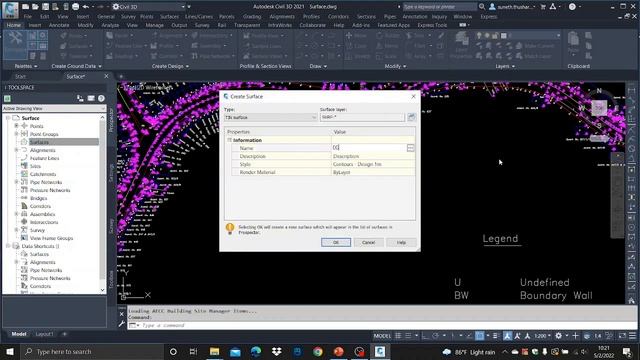Open Google Chrome from the taskbar
The height and width of the screenshot is (360, 640).
tap(318, 351)
